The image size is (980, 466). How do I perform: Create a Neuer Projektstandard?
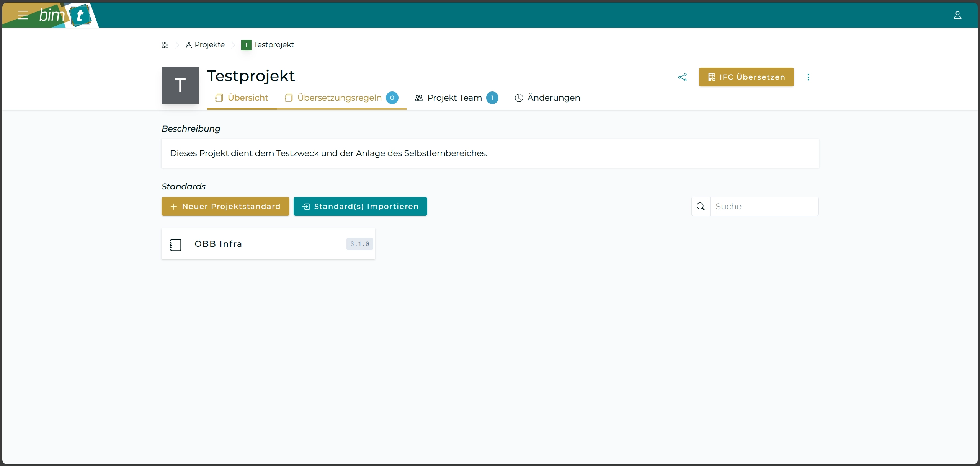(225, 206)
